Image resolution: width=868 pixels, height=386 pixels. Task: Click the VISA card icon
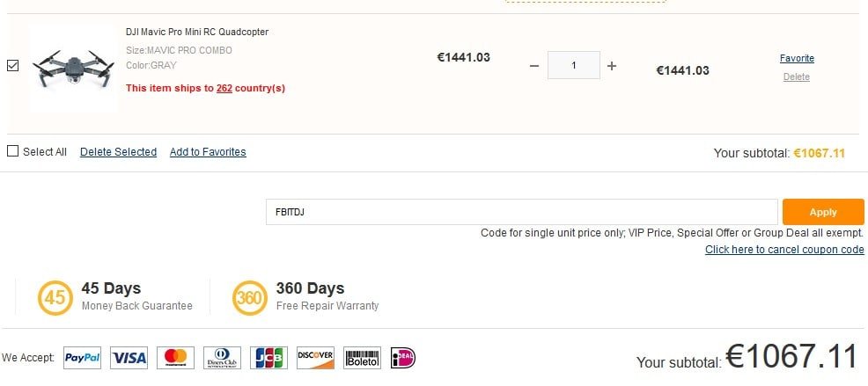tap(129, 358)
